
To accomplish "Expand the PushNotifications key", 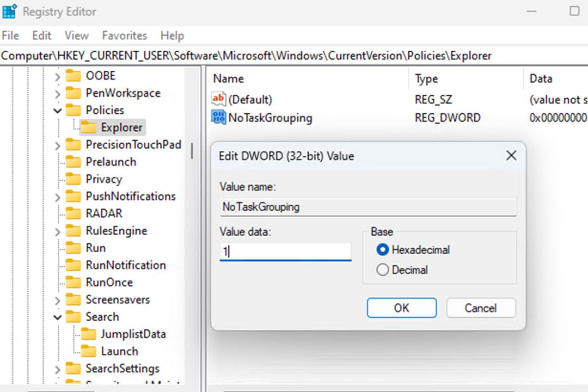I will click(x=57, y=197).
